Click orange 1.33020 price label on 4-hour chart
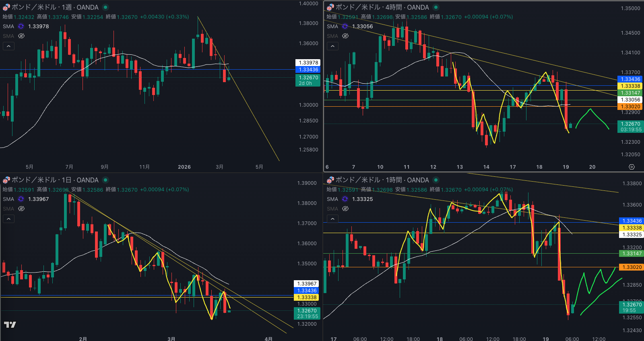 coord(630,107)
